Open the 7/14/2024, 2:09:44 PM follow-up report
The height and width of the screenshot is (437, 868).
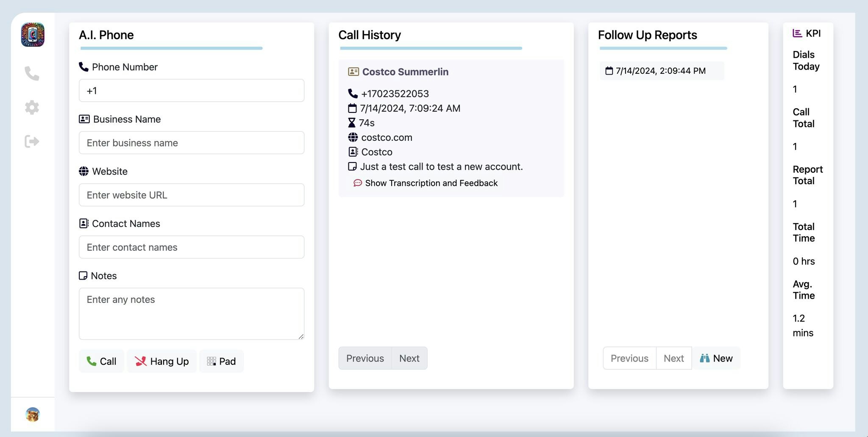[x=661, y=71]
